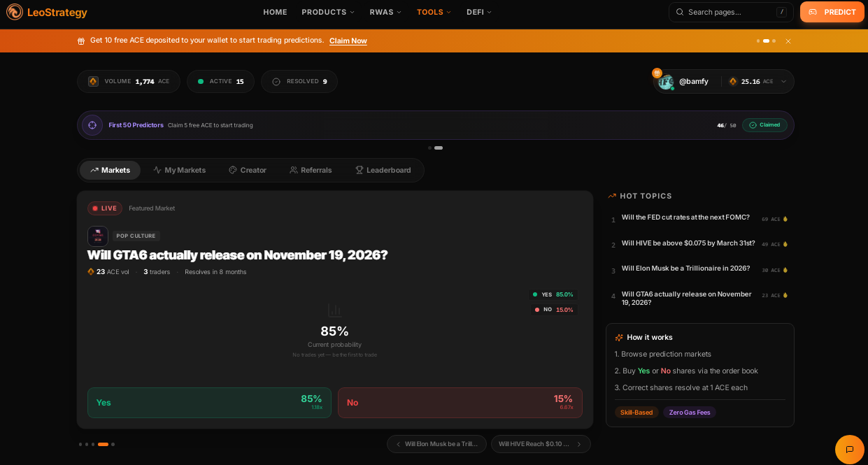Image resolution: width=868 pixels, height=465 pixels.
Task: Switch to the Markets tab
Action: (110, 170)
